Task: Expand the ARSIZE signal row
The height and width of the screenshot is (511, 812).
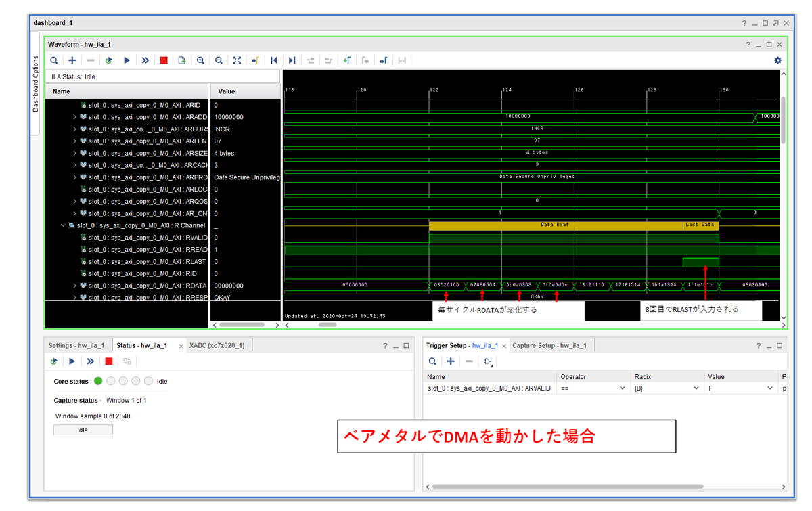Action: 75,153
